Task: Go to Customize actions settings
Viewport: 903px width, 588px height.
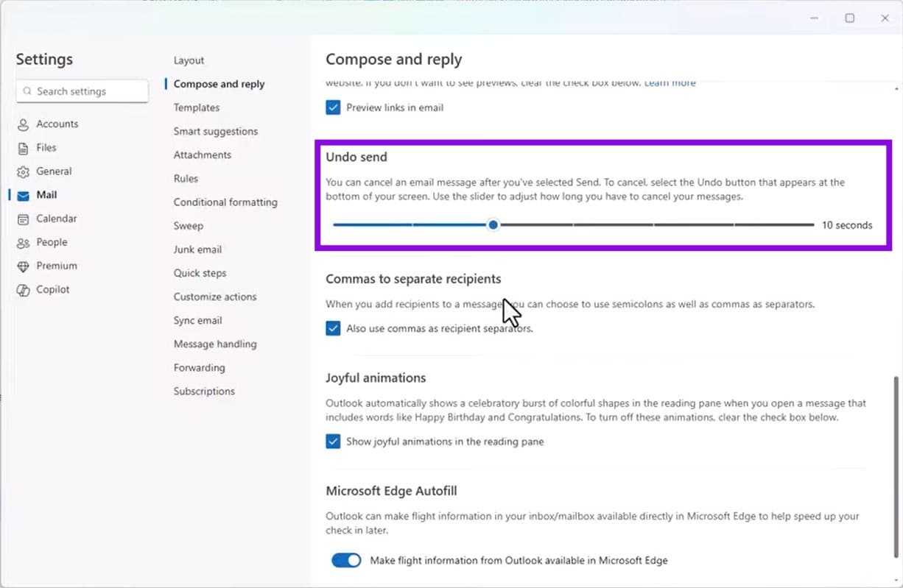Action: pos(215,297)
